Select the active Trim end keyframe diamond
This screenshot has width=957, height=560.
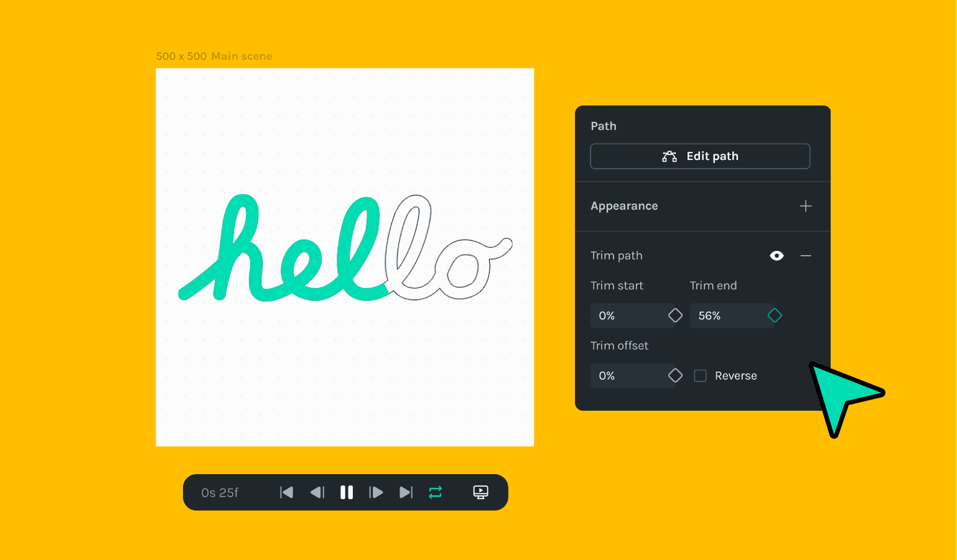tap(775, 315)
